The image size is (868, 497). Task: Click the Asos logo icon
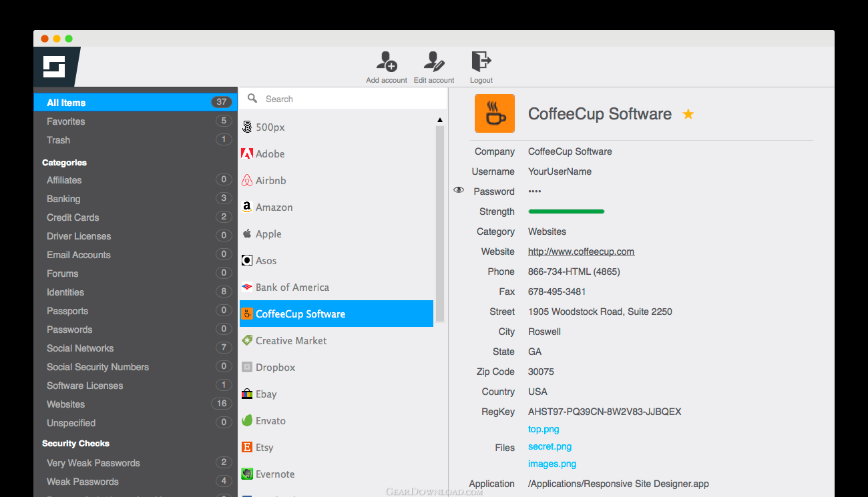(247, 260)
